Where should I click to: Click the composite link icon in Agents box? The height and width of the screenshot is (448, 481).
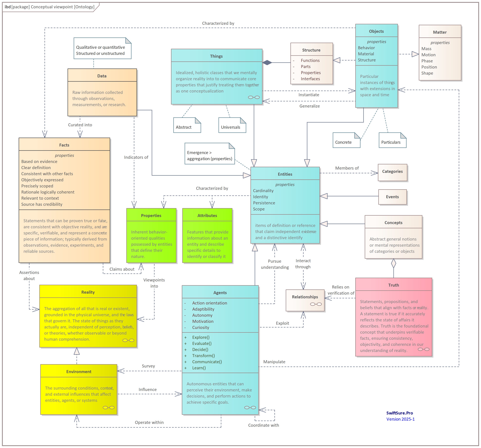coord(250,408)
